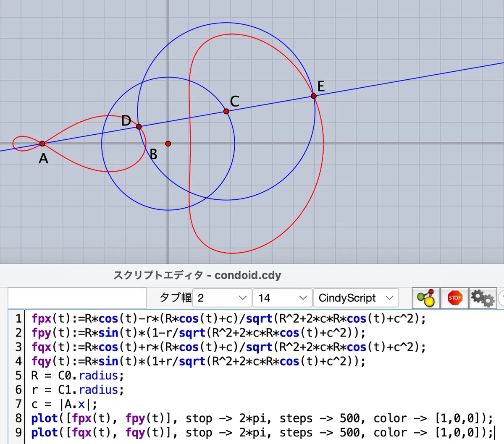Click script line 4 defining fqy(t)
504x444 pixels.
(198, 361)
